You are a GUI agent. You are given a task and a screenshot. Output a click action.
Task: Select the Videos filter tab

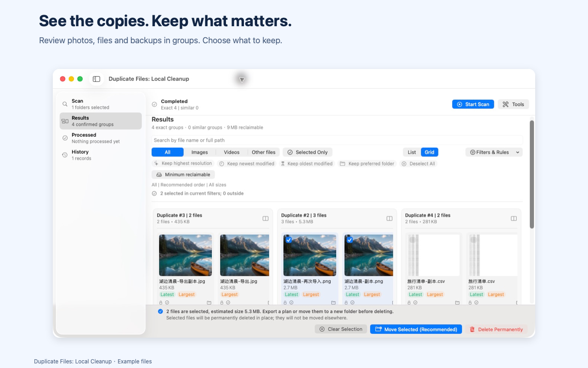point(232,152)
